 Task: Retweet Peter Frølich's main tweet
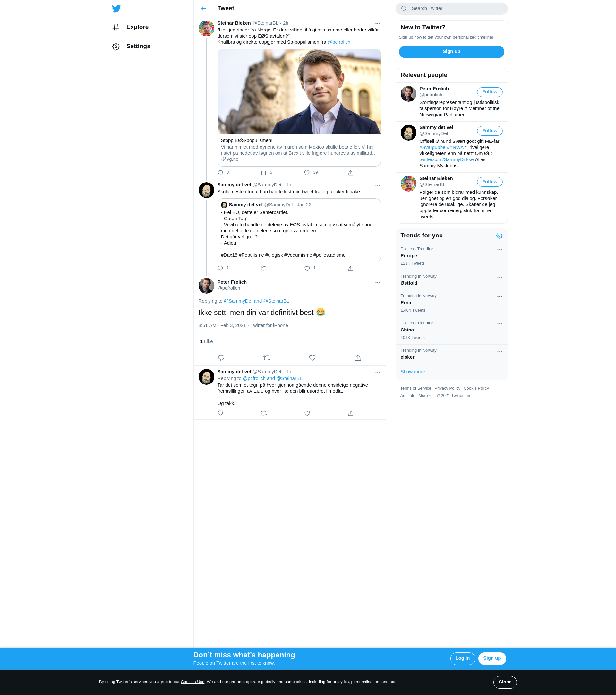click(x=267, y=358)
